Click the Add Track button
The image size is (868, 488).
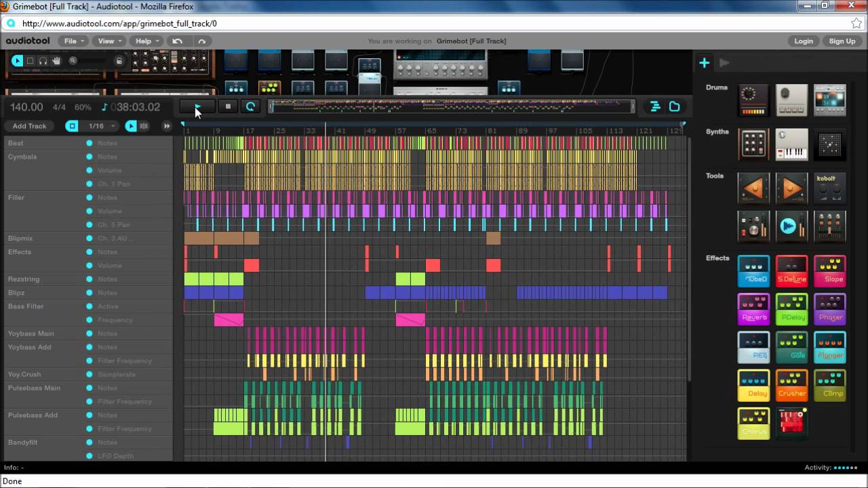(30, 126)
